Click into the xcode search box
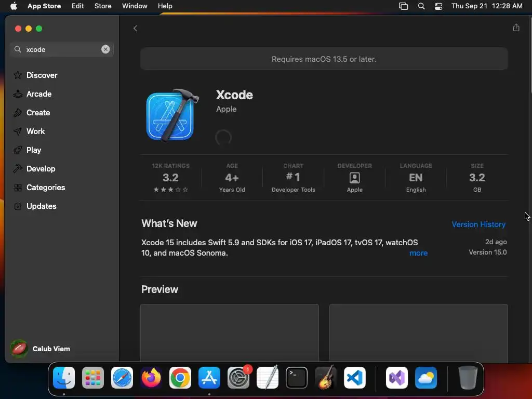The width and height of the screenshot is (532, 399). pyautogui.click(x=62, y=49)
